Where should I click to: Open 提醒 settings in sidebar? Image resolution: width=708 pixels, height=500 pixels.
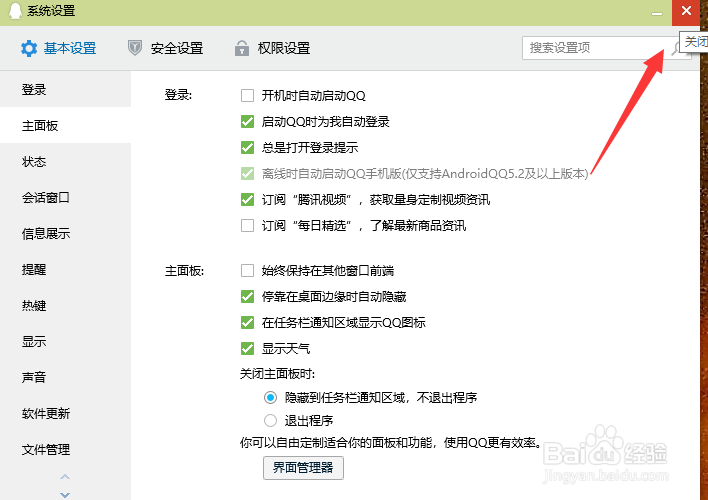click(65, 270)
